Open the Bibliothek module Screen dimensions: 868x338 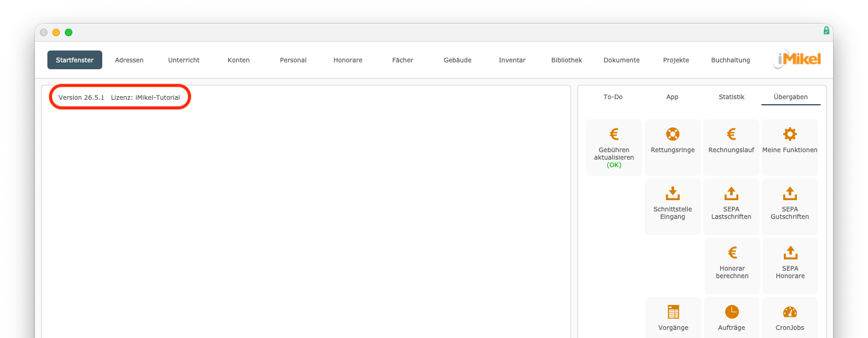[x=567, y=60]
